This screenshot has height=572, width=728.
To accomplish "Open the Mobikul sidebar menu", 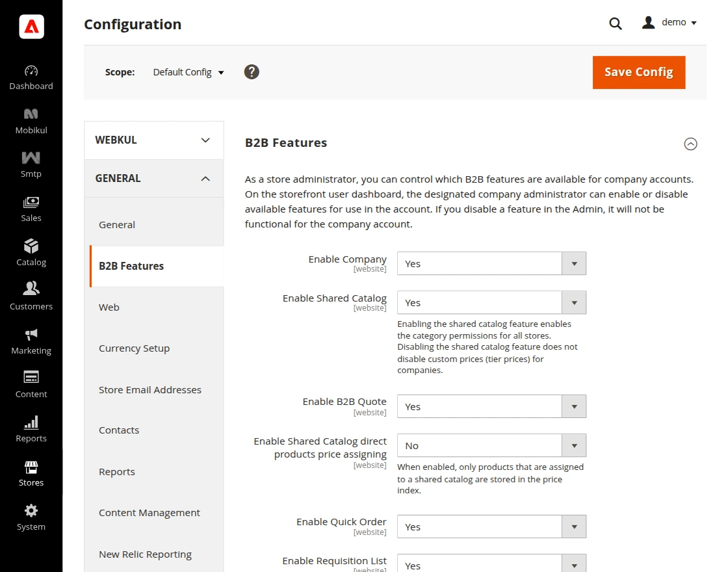I will (31, 121).
